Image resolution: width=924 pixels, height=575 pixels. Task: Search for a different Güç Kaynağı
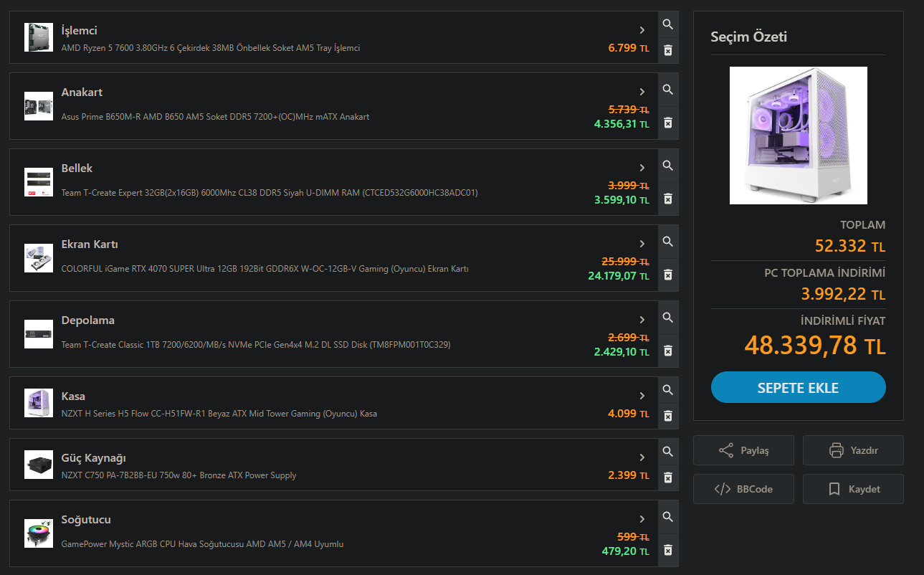[x=668, y=452]
